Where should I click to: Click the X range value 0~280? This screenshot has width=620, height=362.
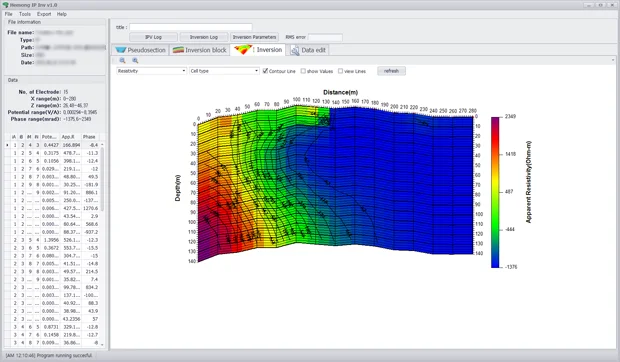pos(70,99)
